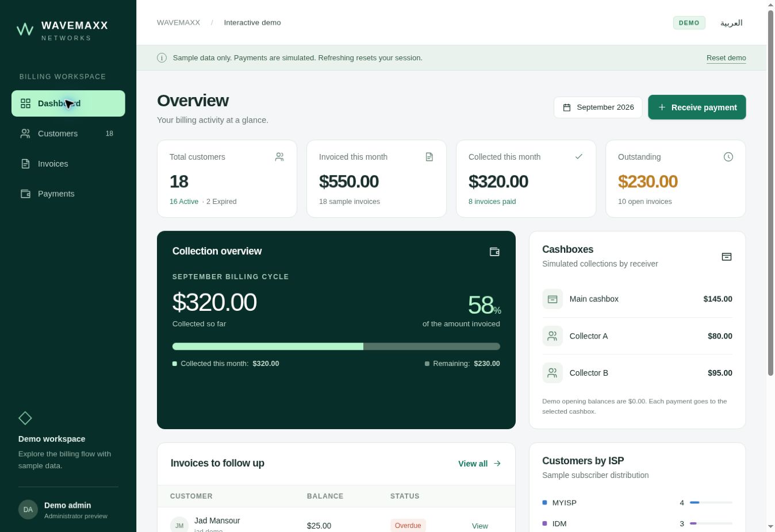Open the September 2026 month picker
This screenshot has height=532, width=775.
(598, 107)
